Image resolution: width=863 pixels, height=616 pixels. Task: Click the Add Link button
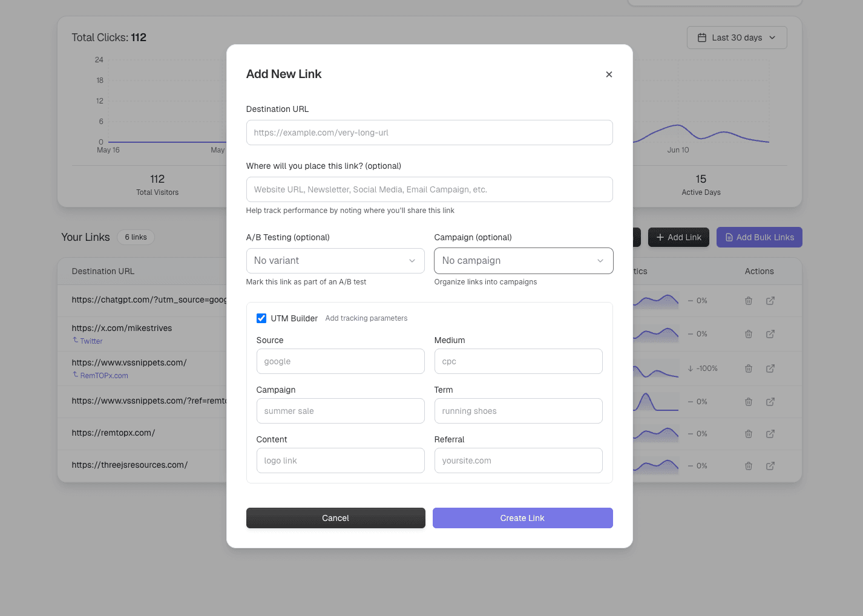click(x=678, y=237)
